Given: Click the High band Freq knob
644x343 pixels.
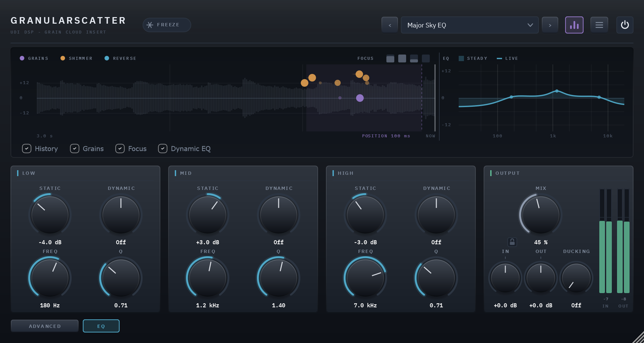Looking at the screenshot, I should tap(365, 278).
